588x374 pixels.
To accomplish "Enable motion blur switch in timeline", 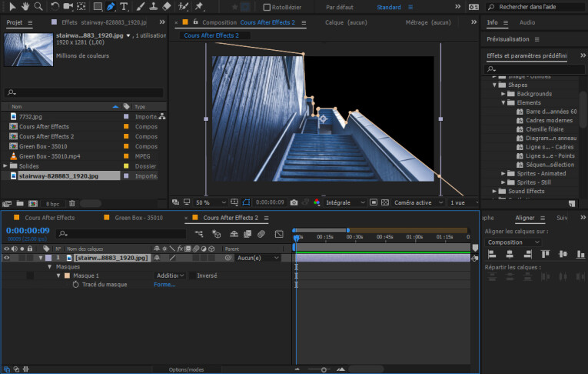I will (261, 234).
